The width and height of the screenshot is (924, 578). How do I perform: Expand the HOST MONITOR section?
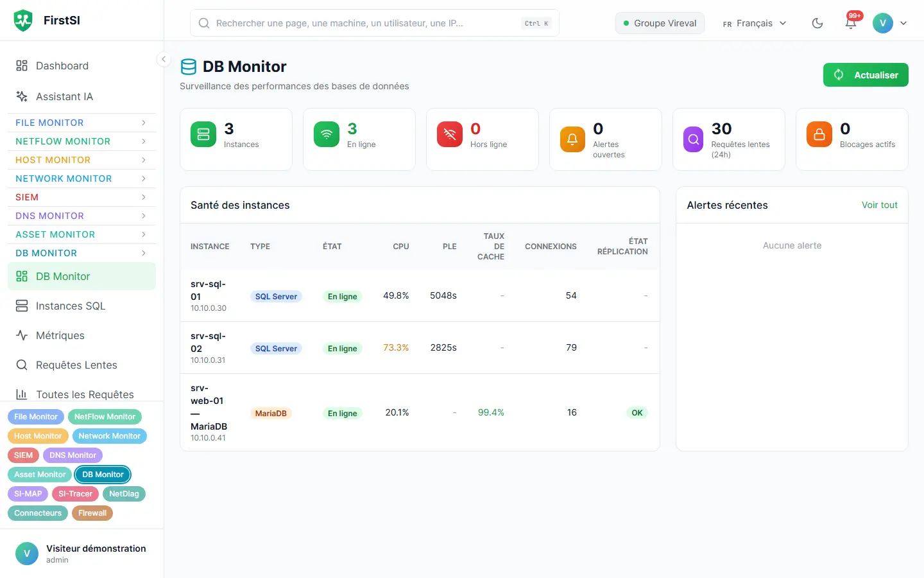pos(81,160)
